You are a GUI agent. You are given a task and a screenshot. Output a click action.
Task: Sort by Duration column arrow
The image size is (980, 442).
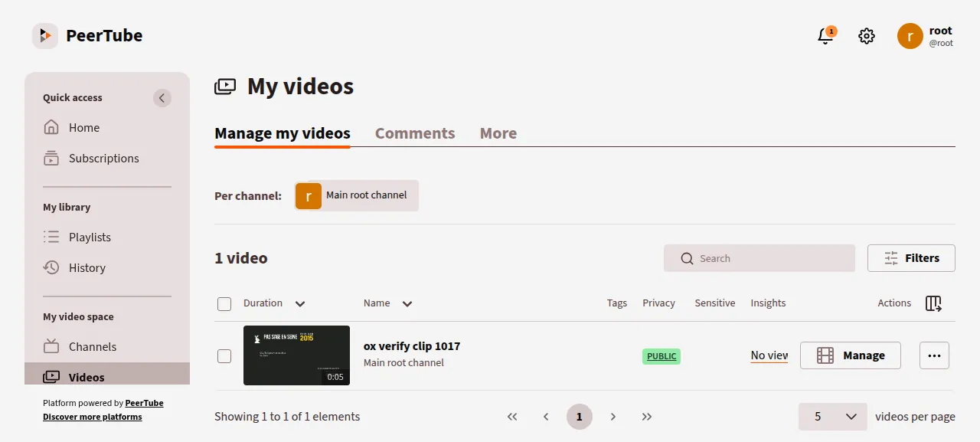[x=300, y=304]
